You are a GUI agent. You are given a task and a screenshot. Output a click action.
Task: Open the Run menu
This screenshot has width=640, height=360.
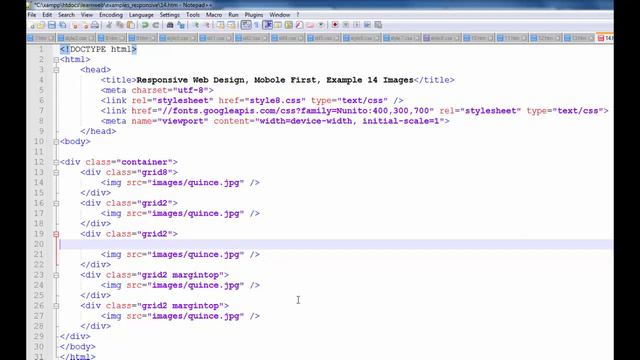pos(233,15)
